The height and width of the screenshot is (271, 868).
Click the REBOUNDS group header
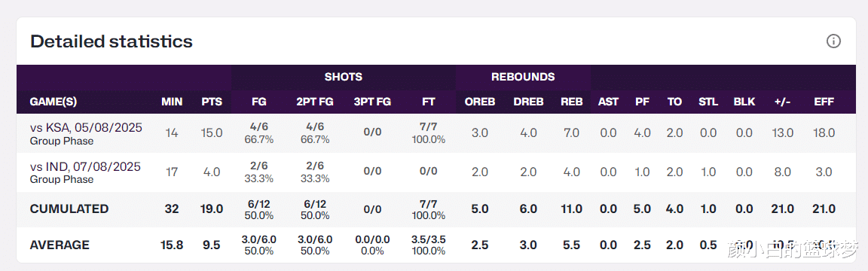[523, 77]
